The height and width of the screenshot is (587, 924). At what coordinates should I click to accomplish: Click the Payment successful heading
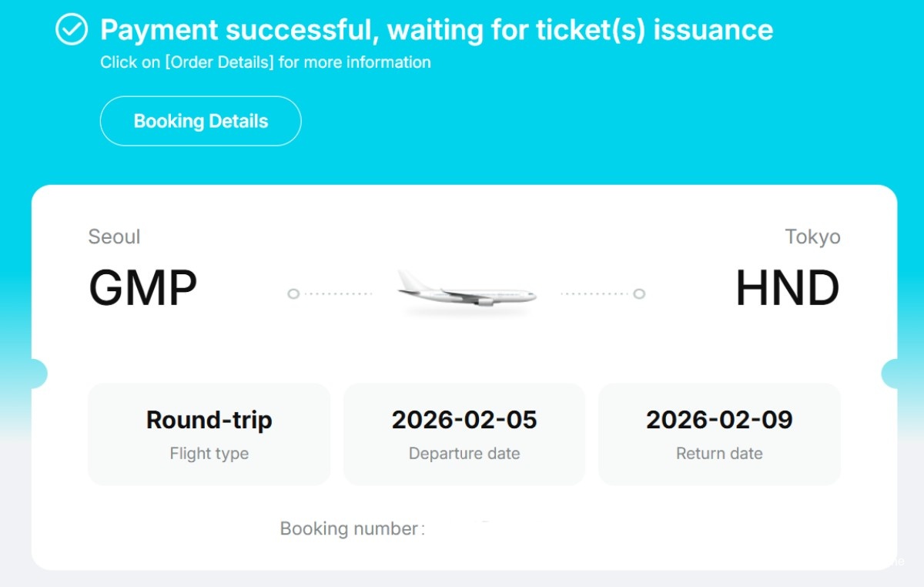click(437, 30)
